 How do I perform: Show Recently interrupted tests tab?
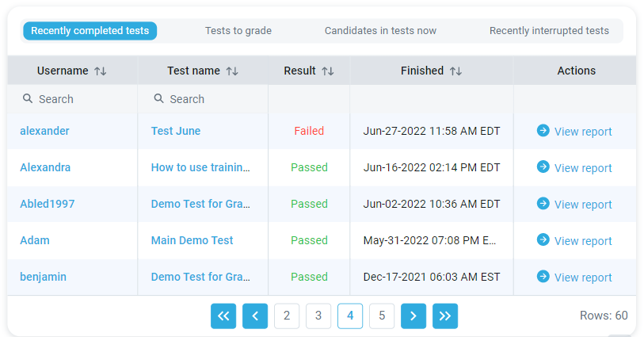click(x=549, y=31)
